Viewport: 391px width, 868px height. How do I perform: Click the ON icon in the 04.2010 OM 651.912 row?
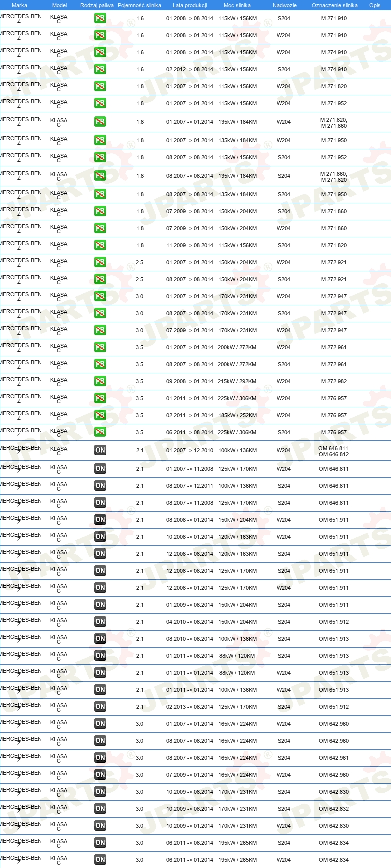[x=100, y=622]
